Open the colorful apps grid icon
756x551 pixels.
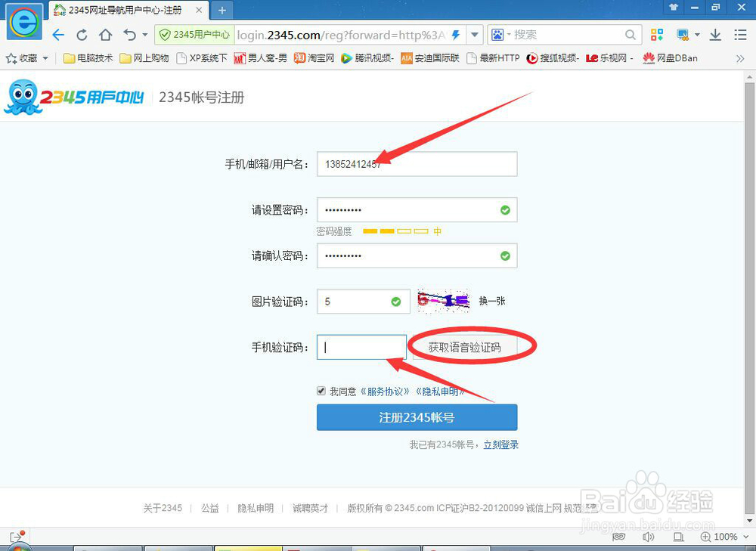tap(657, 35)
